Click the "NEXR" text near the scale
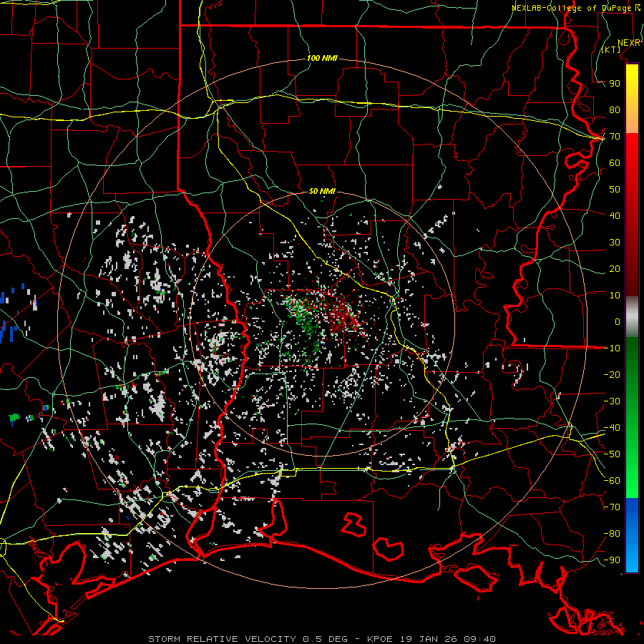Screen dimensions: 644x644 pyautogui.click(x=629, y=43)
